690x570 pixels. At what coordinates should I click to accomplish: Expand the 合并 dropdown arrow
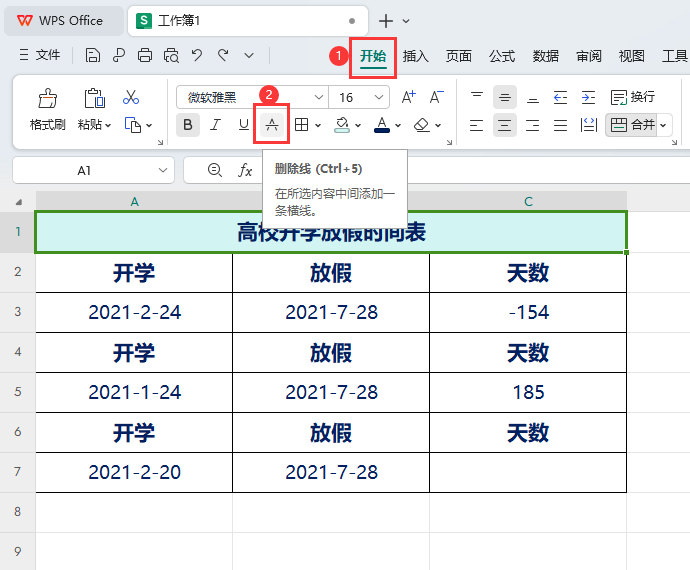click(x=663, y=125)
